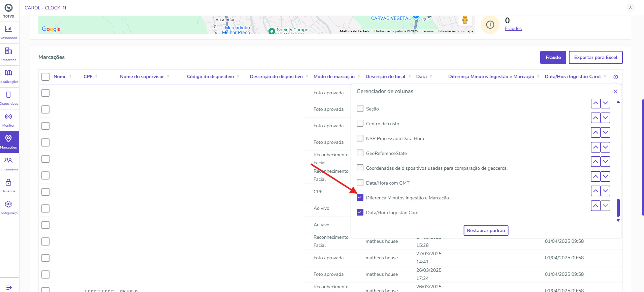This screenshot has height=292, width=644.
Task: Uncheck Diferença Minutos Ingestão e Marcação
Action: tap(360, 198)
